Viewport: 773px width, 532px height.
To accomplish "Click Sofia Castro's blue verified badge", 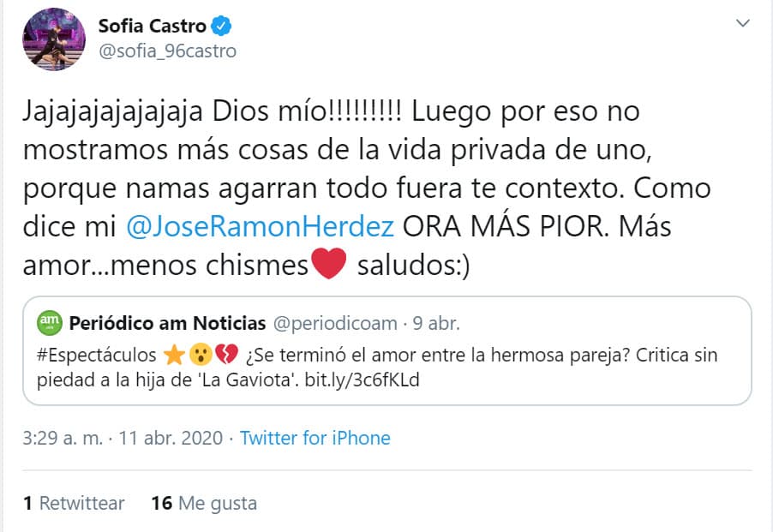I will 221,26.
